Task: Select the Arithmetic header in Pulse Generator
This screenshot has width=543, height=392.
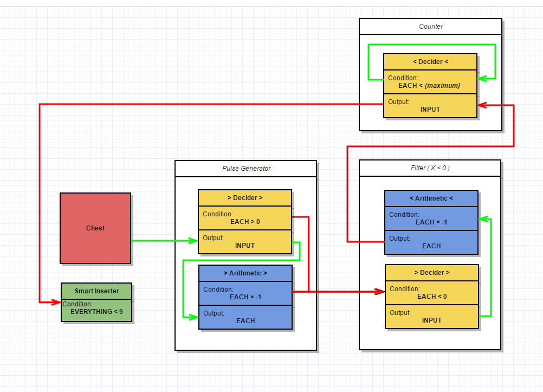Action: tap(245, 273)
